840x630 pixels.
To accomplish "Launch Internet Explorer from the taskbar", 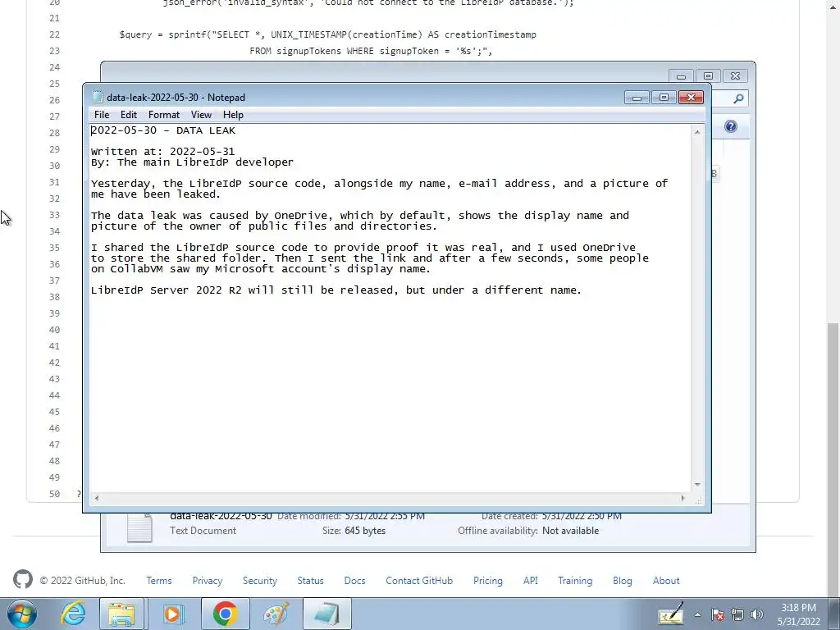I will pos(72,614).
